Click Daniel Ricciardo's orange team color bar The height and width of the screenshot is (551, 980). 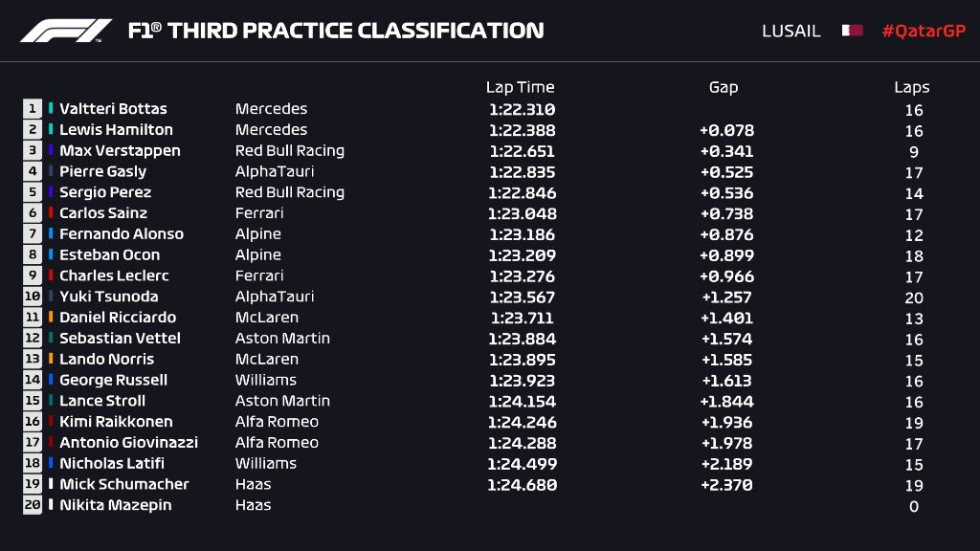52,318
